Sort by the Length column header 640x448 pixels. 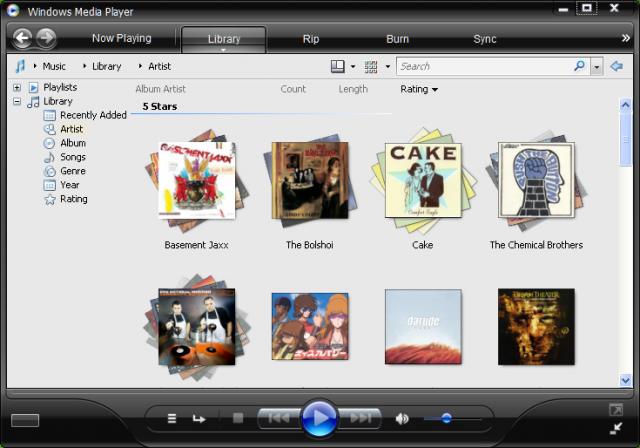pyautogui.click(x=353, y=89)
